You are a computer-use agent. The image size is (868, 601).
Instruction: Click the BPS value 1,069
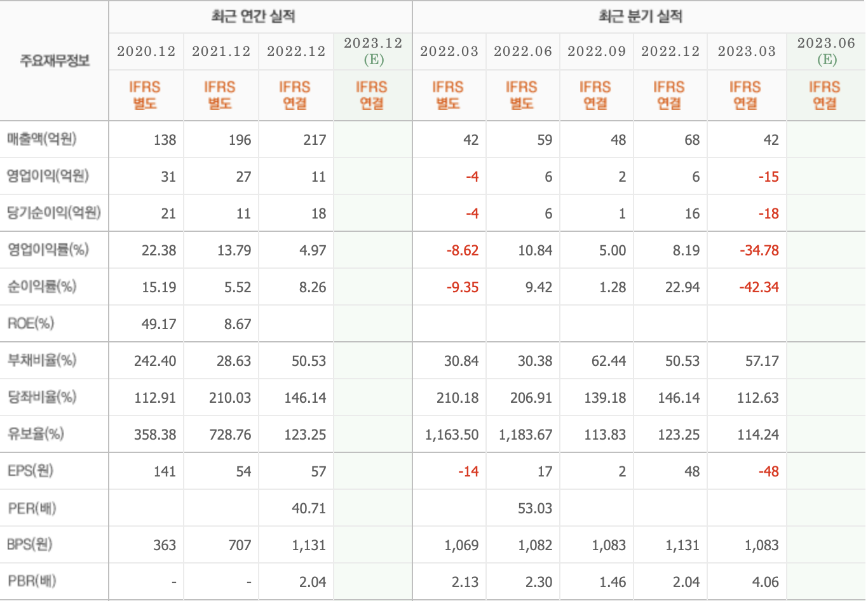tap(462, 545)
